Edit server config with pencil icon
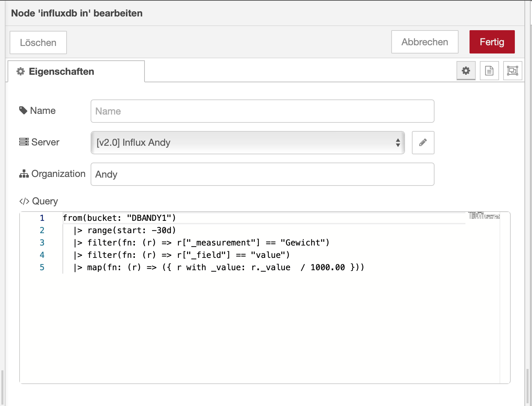532x406 pixels. pyautogui.click(x=423, y=143)
